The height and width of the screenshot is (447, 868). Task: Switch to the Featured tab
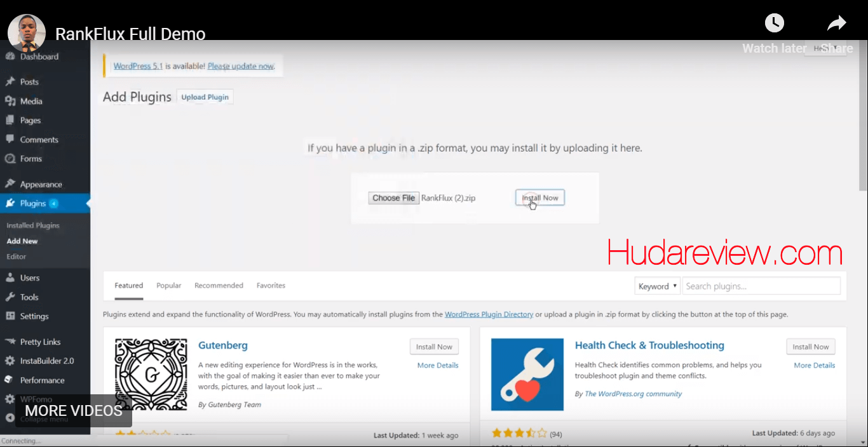pos(129,286)
